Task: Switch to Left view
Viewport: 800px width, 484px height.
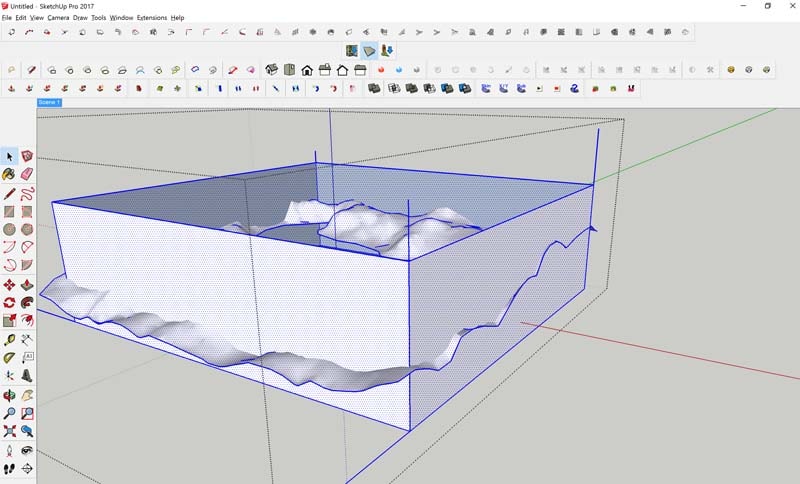Action: 360,70
